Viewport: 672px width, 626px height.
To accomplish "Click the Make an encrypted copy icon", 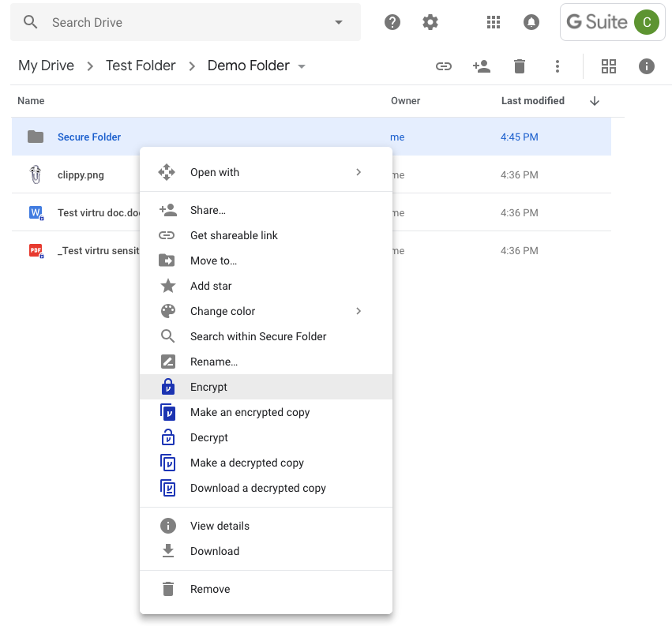I will 167,412.
